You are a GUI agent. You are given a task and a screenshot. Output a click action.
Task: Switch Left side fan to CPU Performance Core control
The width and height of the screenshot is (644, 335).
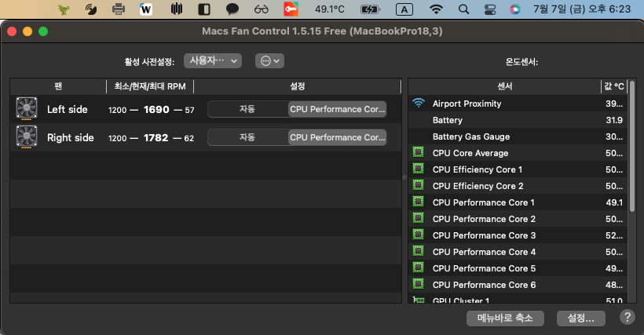pos(337,109)
